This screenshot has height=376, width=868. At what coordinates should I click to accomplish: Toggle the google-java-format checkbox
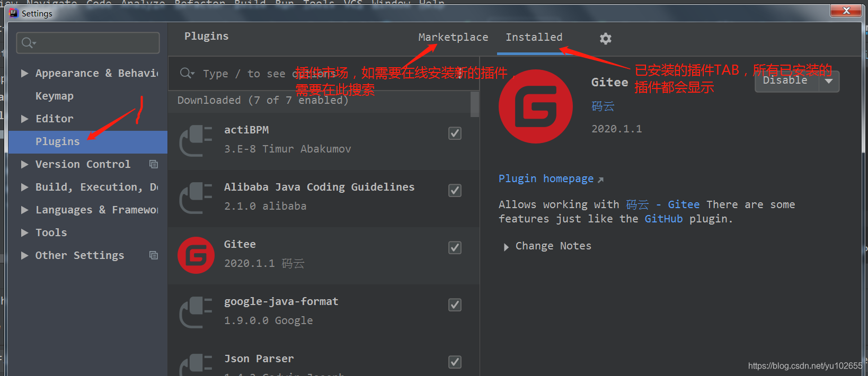pyautogui.click(x=455, y=305)
